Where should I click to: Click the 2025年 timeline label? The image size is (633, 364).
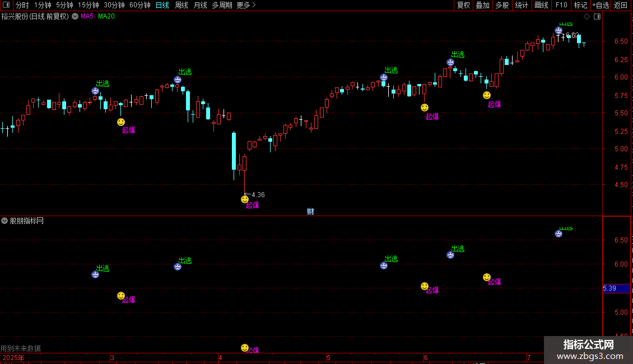[13, 357]
